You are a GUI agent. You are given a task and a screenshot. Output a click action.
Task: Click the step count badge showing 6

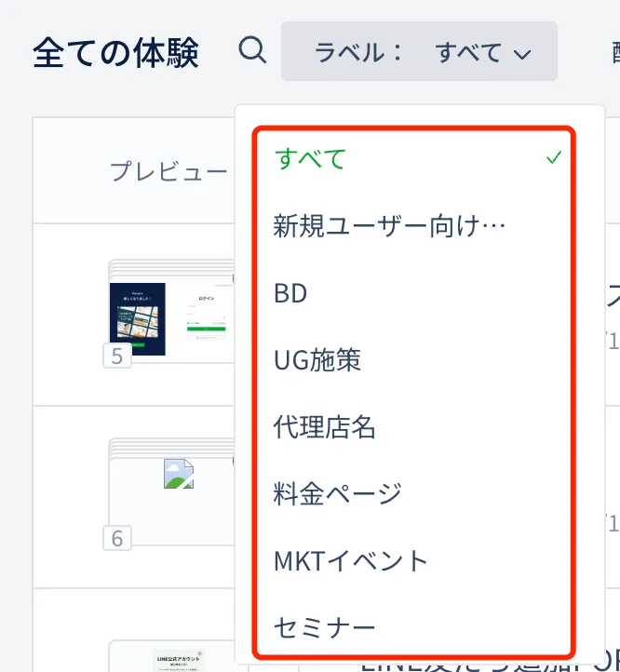pyautogui.click(x=117, y=539)
